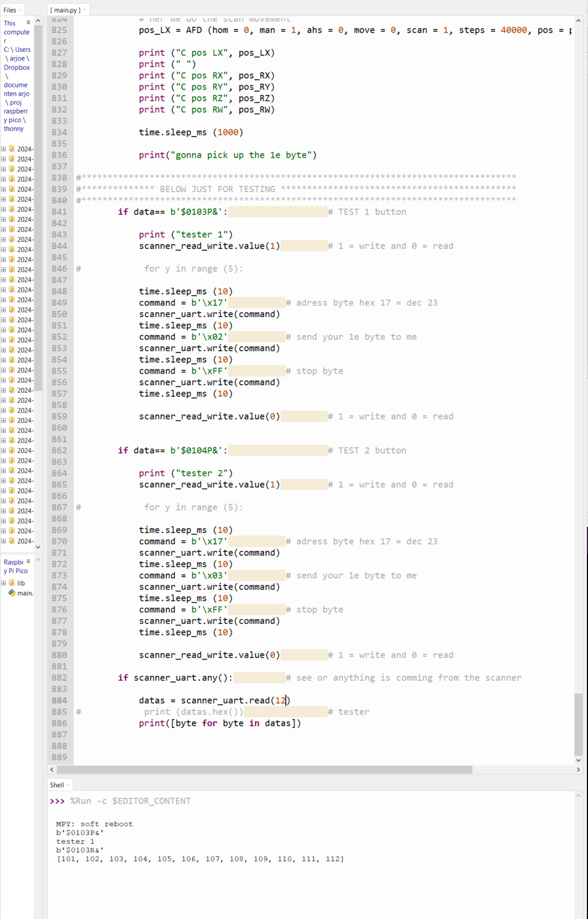Click the '%Run -c $EDITOR_CONTENT' shell command
The width and height of the screenshot is (588, 919).
click(x=130, y=801)
